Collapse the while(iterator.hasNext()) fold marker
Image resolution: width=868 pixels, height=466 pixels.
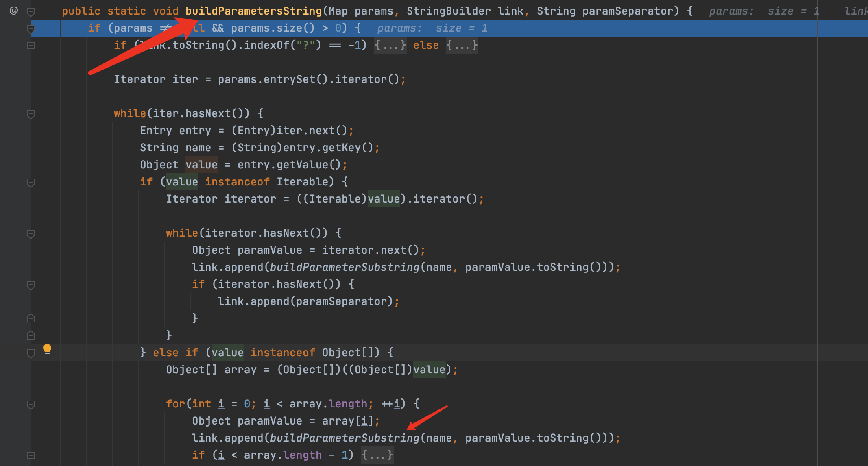[x=31, y=233]
